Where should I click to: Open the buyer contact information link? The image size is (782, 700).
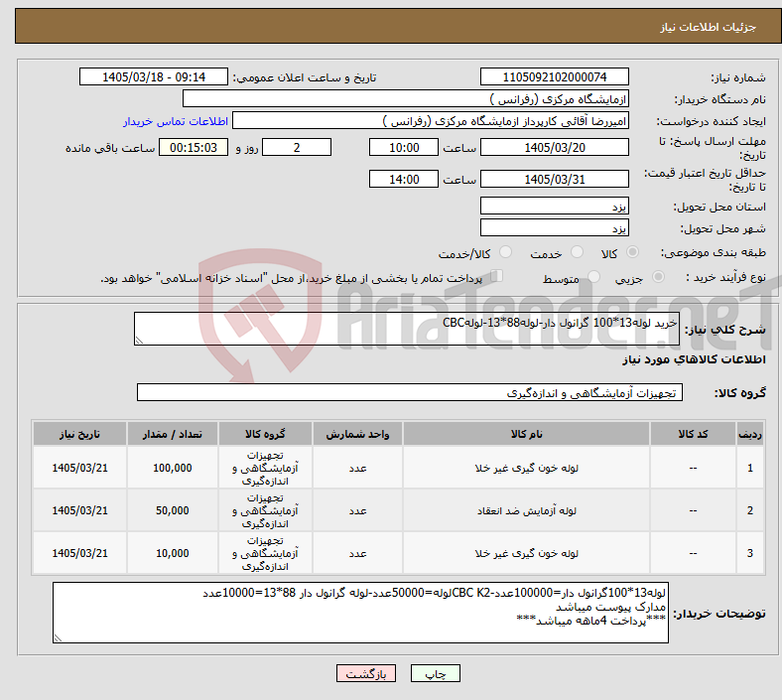pos(176,121)
